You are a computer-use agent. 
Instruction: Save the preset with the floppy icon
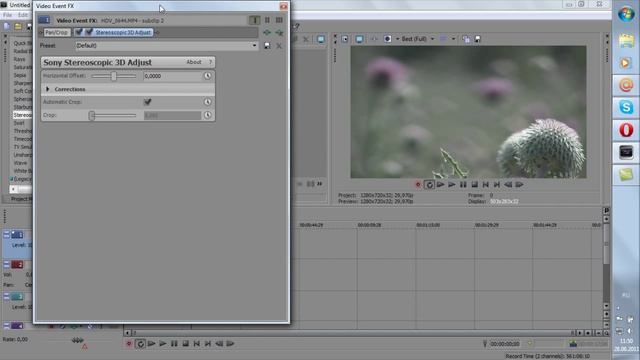(x=267, y=46)
